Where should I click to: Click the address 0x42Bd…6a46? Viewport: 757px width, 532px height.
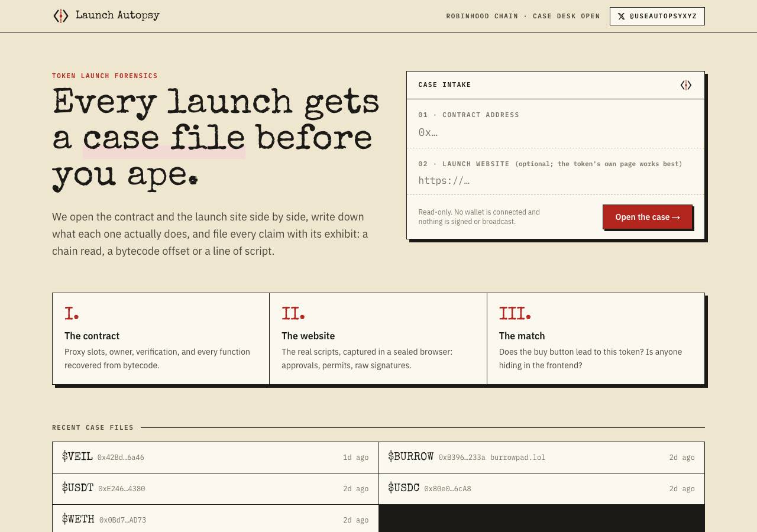[x=121, y=458]
